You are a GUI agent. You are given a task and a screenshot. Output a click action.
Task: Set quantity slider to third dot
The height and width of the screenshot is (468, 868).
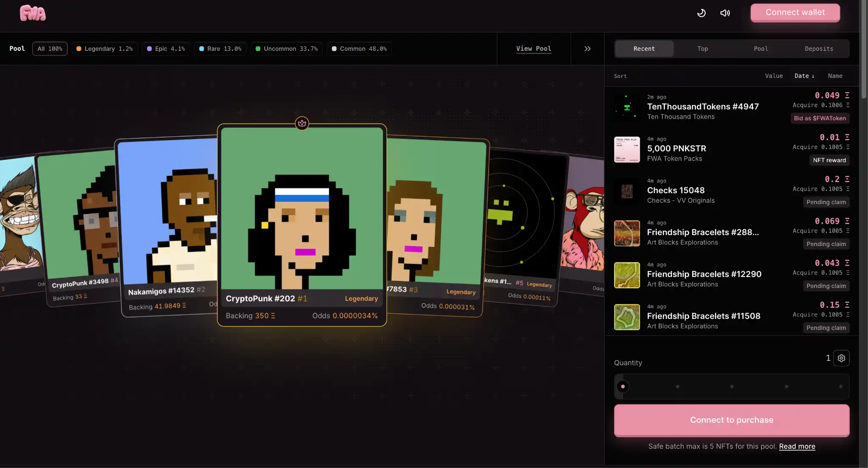click(x=732, y=386)
